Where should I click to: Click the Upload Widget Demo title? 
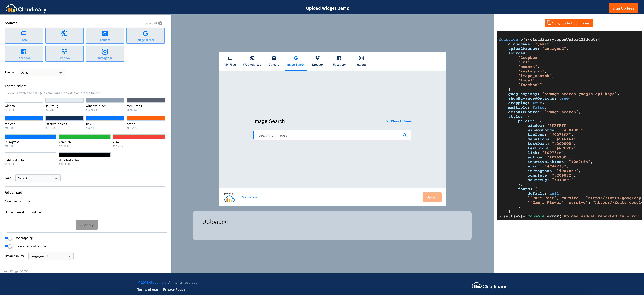click(x=328, y=8)
